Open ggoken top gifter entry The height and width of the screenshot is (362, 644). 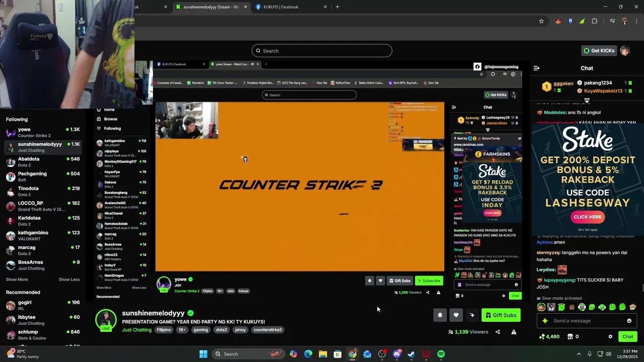coord(557,86)
